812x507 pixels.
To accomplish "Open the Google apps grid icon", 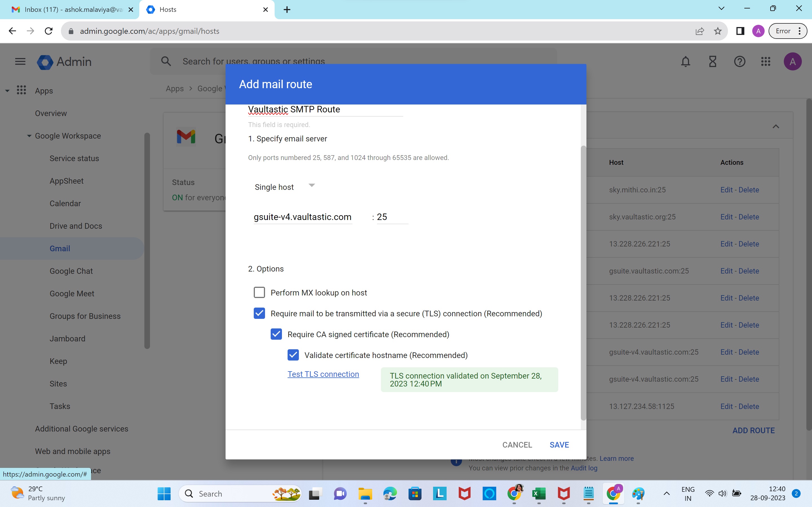I will click(x=766, y=62).
